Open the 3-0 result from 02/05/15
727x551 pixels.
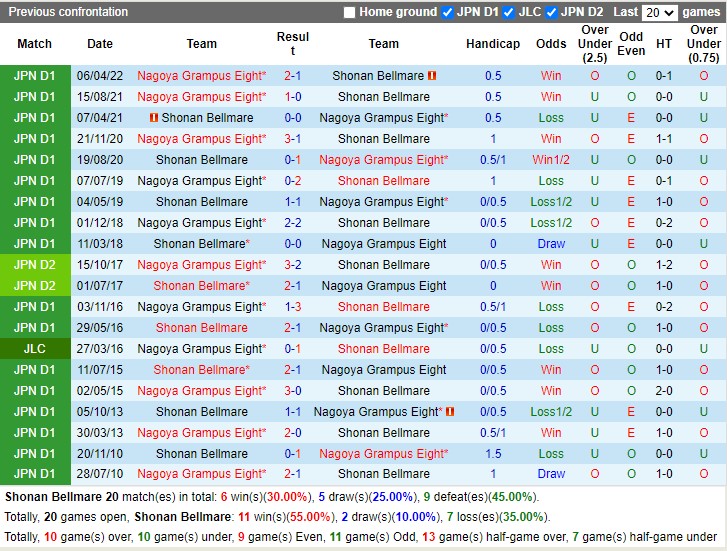(x=293, y=391)
